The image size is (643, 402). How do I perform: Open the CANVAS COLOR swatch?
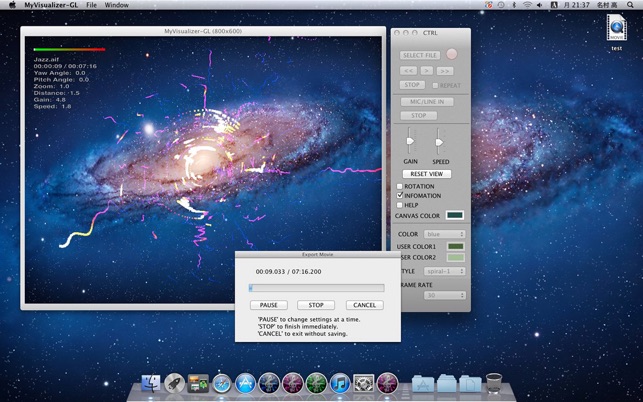(x=455, y=215)
